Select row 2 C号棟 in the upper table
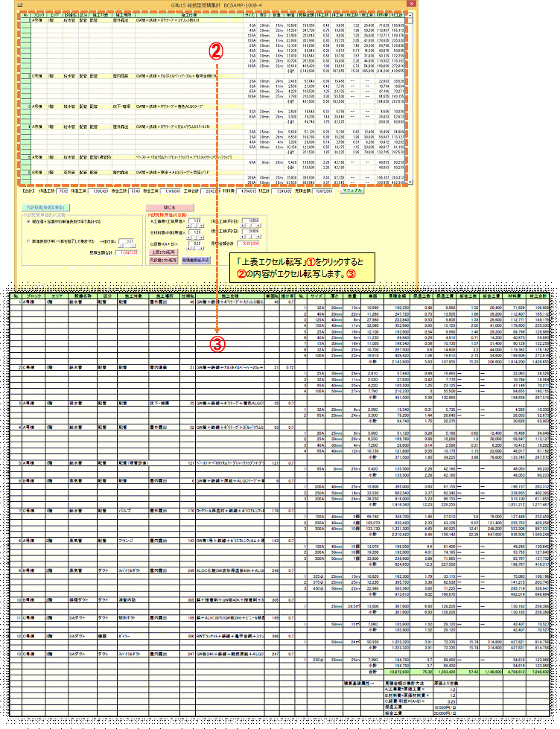Viewport: 560px width, 729px height. (37, 75)
